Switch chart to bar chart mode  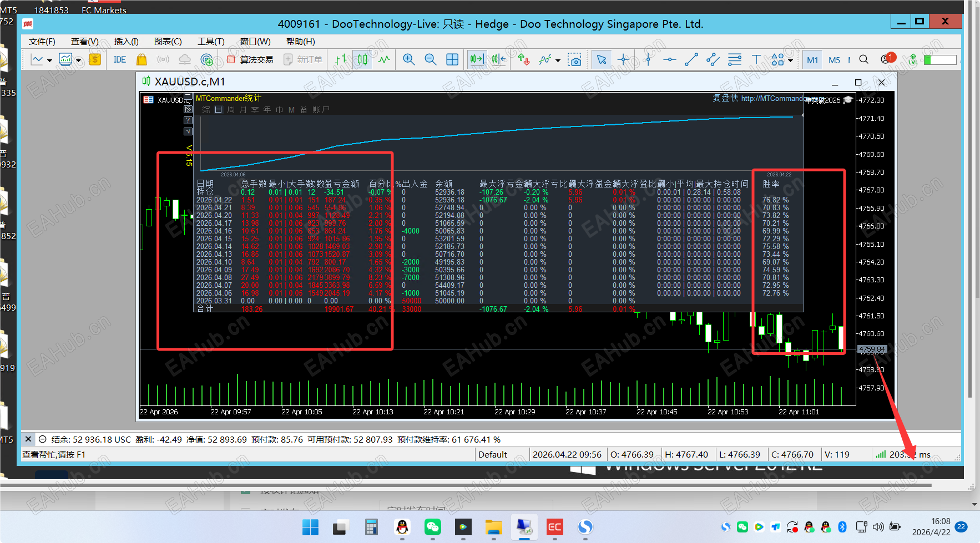[341, 59]
